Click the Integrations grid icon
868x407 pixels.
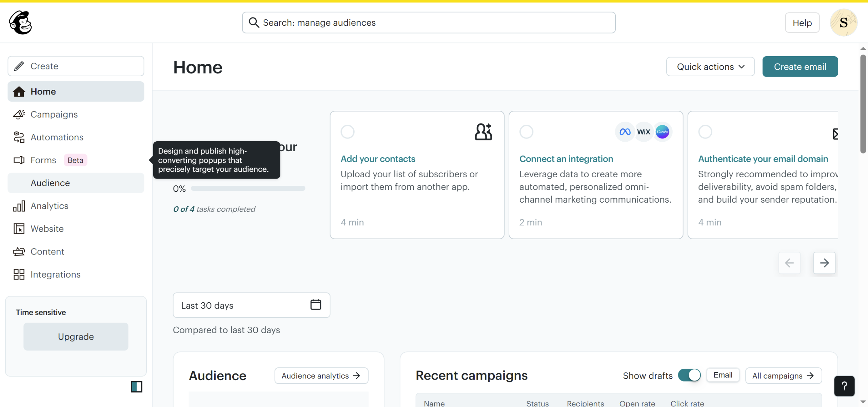tap(19, 274)
